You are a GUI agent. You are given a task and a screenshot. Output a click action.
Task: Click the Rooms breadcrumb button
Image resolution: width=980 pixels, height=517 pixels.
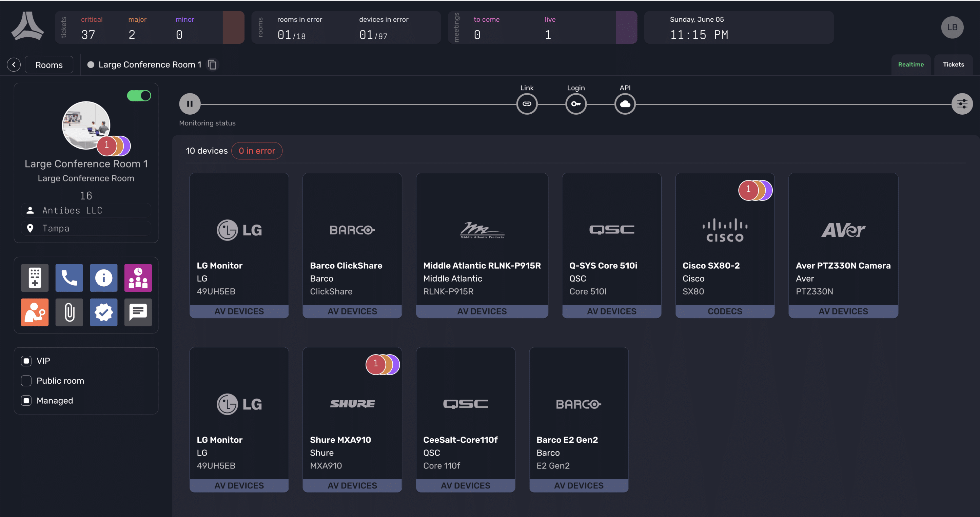(x=49, y=65)
